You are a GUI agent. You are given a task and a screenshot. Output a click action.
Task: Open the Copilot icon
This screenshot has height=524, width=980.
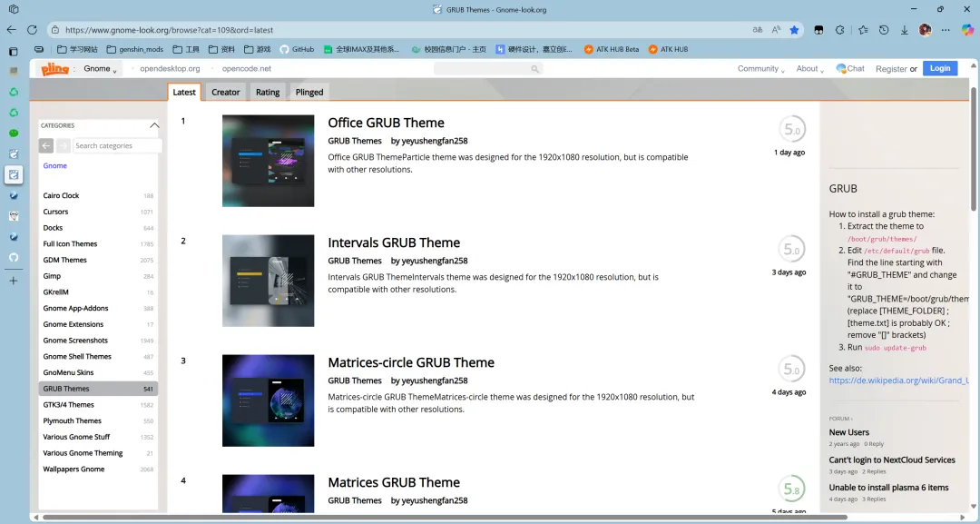pos(967,29)
